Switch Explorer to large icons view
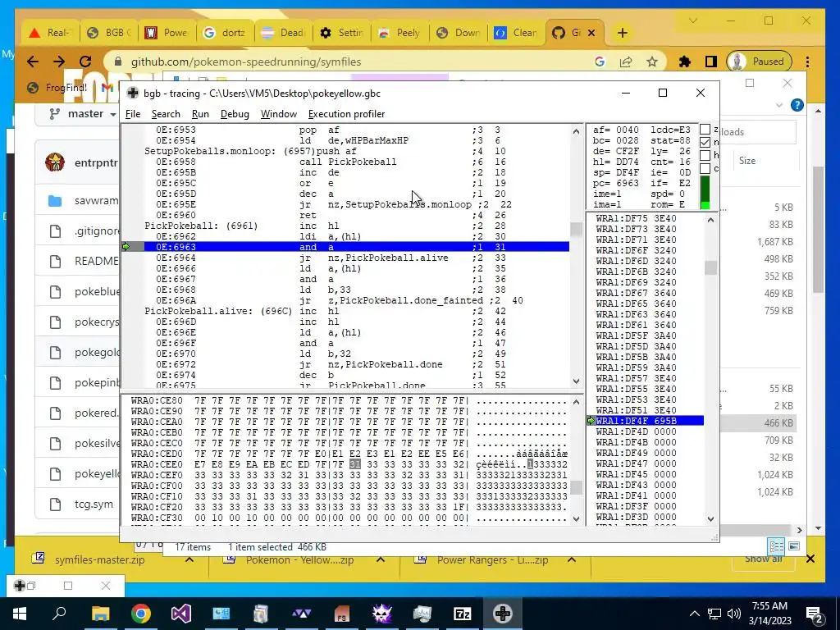The image size is (840, 630). coord(794,546)
